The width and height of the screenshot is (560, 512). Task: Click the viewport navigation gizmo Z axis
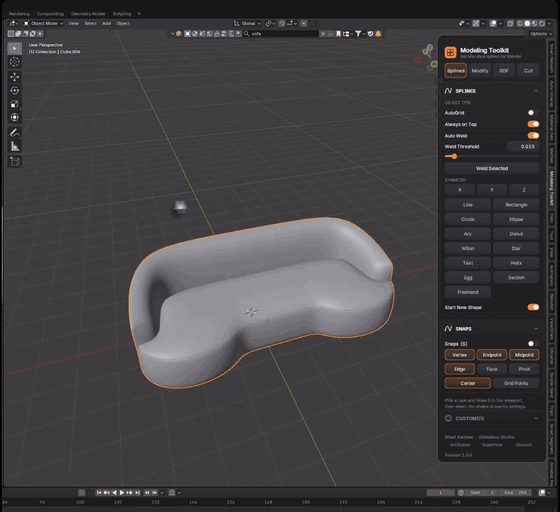(x=430, y=47)
